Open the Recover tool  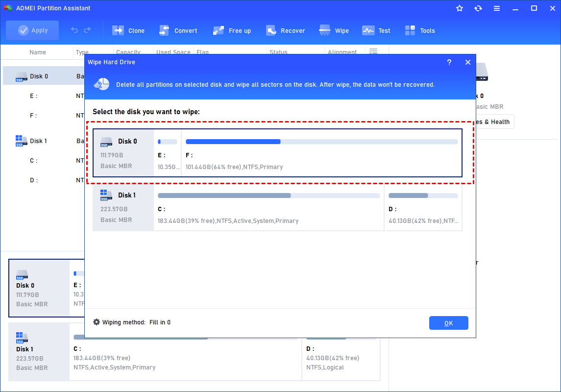[x=286, y=31]
